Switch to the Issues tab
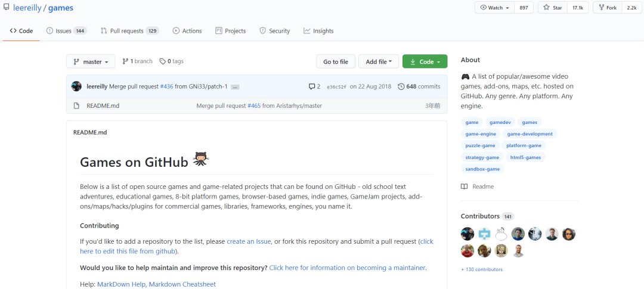This screenshot has height=289, width=644. 66,31
